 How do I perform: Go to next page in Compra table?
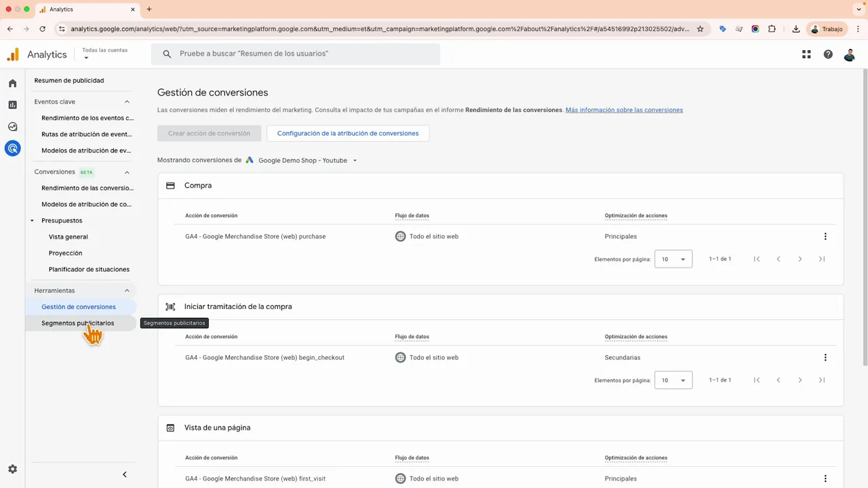800,259
